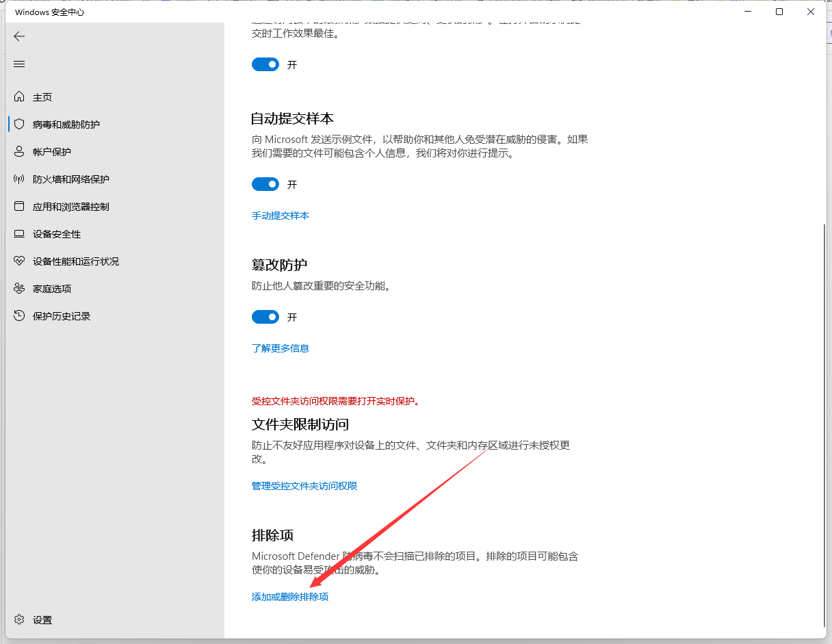Open the 了解更多信息 link
Viewport: 832px width, 644px height.
pos(281,348)
